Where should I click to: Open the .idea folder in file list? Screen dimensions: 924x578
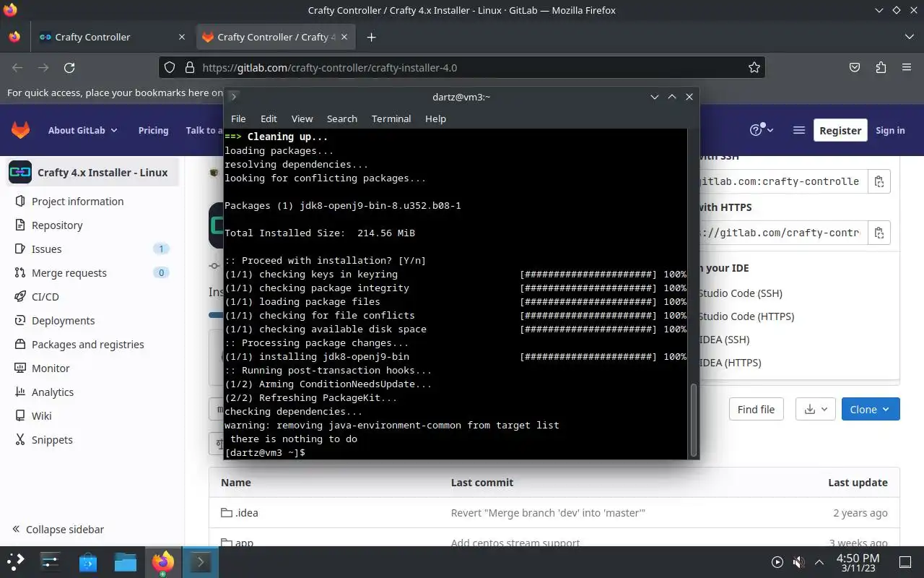click(247, 513)
